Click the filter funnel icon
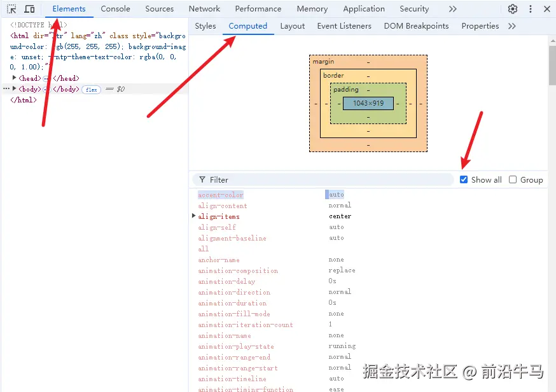 (202, 180)
